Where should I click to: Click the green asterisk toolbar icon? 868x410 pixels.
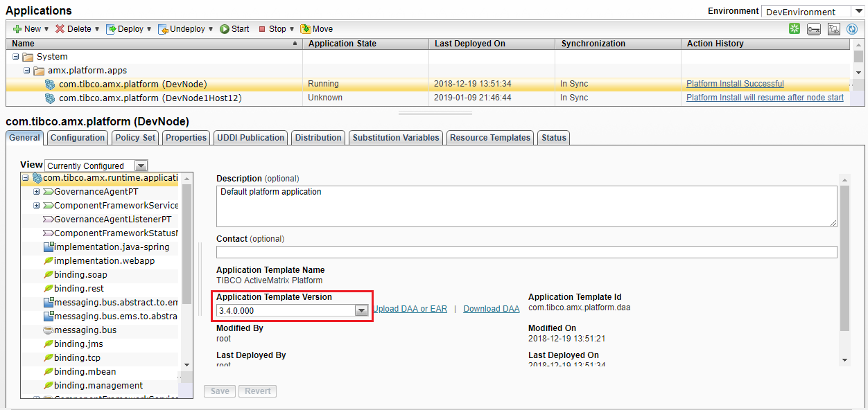(795, 29)
